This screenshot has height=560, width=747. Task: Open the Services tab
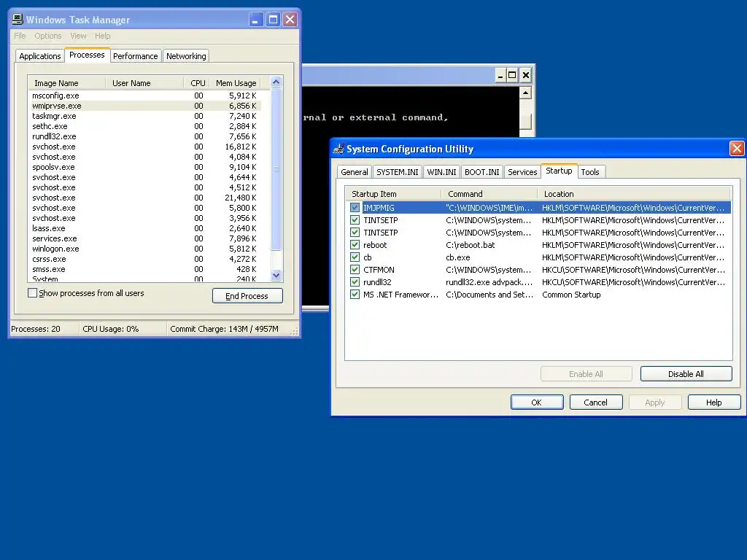(x=522, y=172)
